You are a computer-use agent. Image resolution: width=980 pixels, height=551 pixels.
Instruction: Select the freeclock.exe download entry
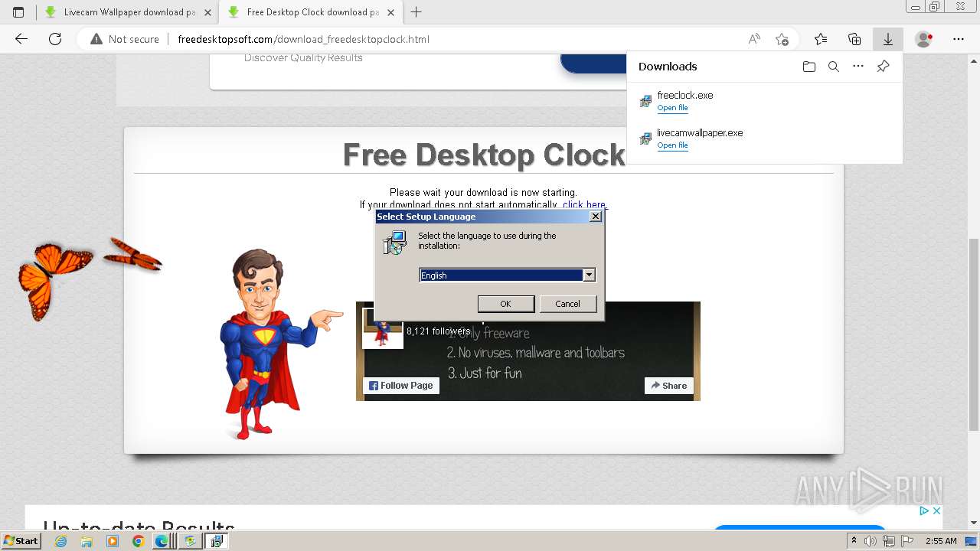point(764,101)
